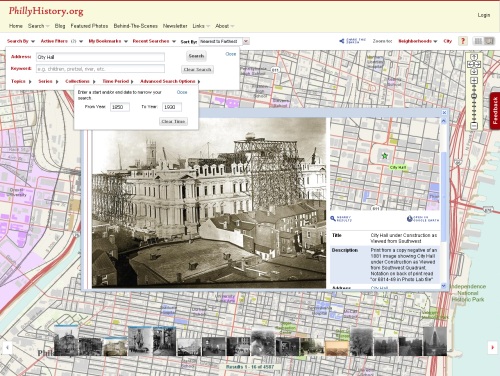The height and width of the screenshot is (376, 500).
Task: Expand the About navigation menu
Action: (225, 26)
